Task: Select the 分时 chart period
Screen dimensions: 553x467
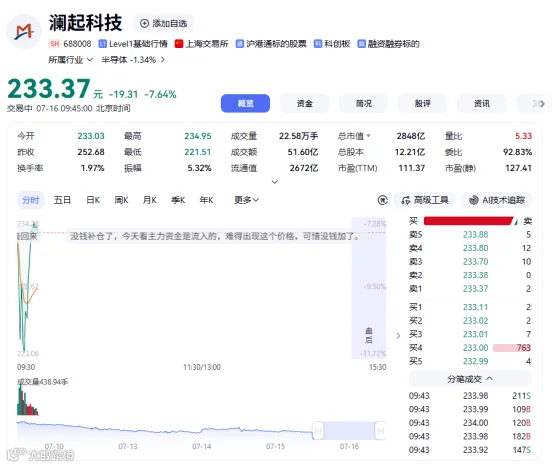Action: click(31, 200)
